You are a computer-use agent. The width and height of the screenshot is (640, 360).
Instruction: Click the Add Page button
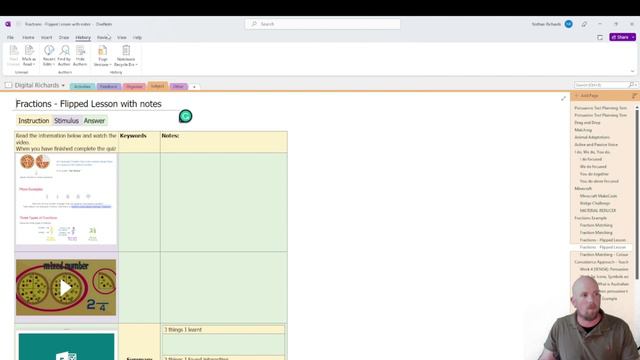[x=587, y=96]
